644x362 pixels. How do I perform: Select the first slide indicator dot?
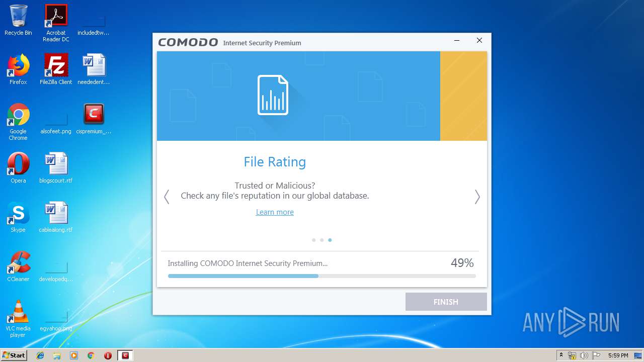click(x=314, y=240)
